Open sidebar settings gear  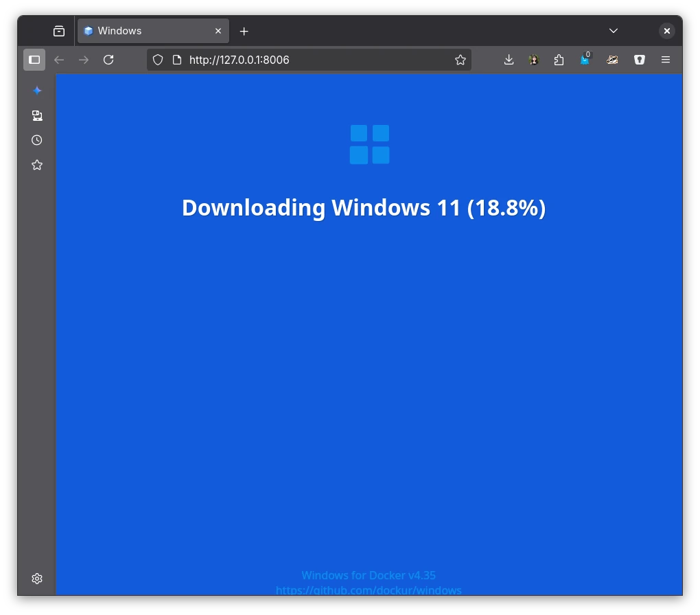tap(37, 579)
